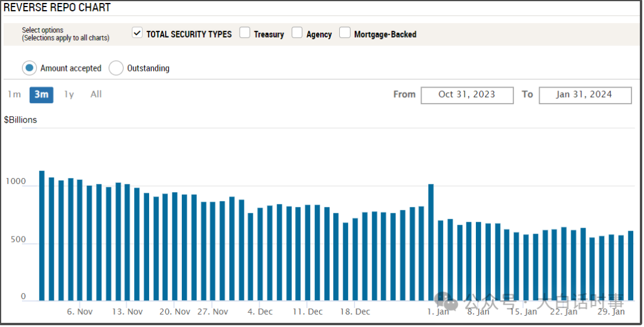This screenshot has height=327, width=644.
Task: Enable the Mortgage-Backed checkbox
Action: pyautogui.click(x=345, y=33)
